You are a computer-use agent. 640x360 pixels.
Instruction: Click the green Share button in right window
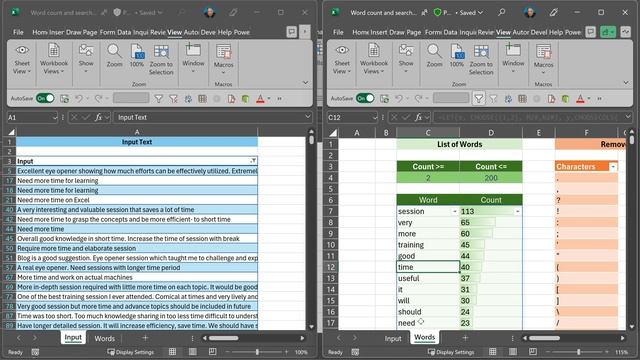(x=608, y=32)
